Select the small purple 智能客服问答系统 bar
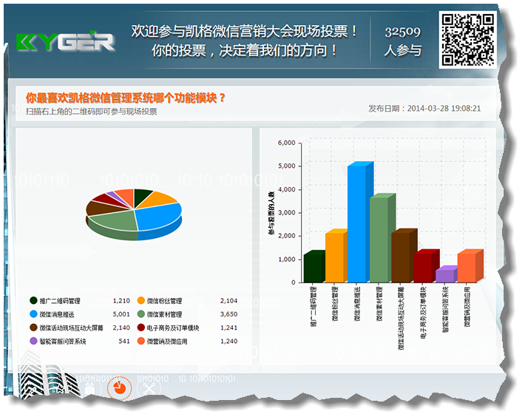 [444, 275]
